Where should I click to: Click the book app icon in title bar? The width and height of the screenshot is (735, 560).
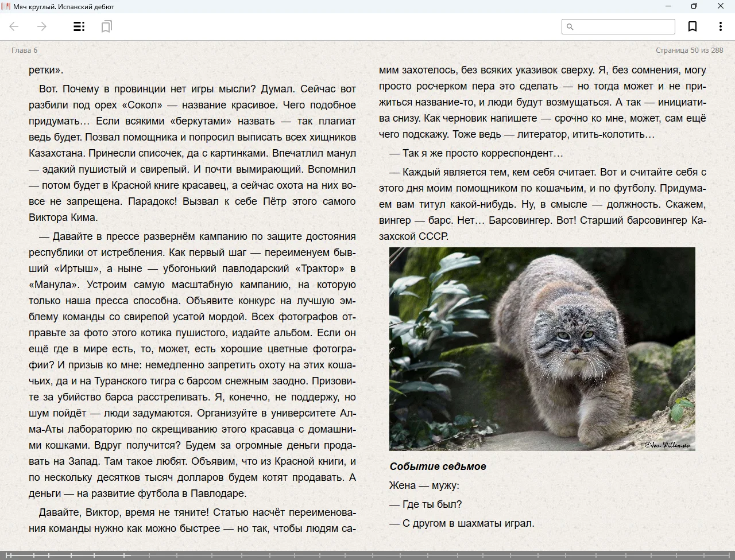[x=6, y=6]
